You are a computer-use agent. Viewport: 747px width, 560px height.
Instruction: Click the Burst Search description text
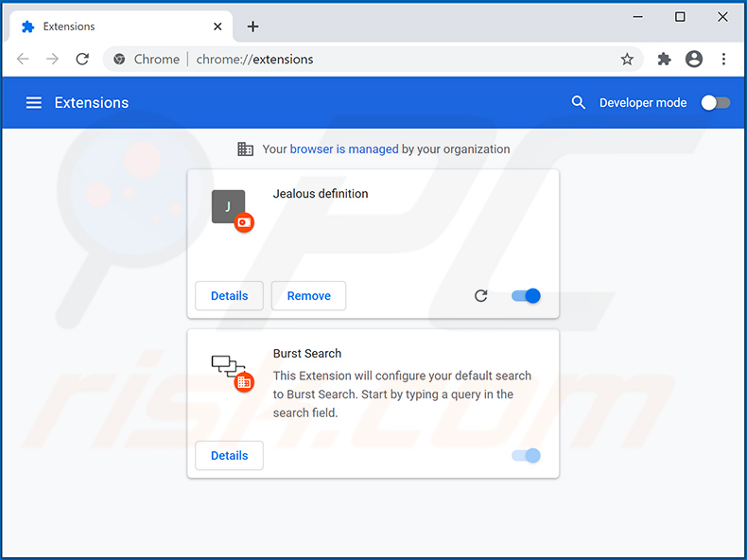click(x=402, y=394)
